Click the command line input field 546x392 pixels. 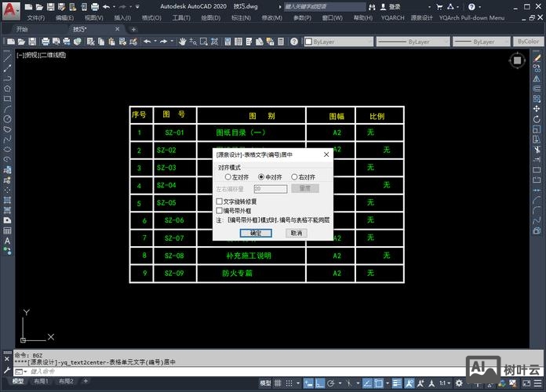pos(235,371)
